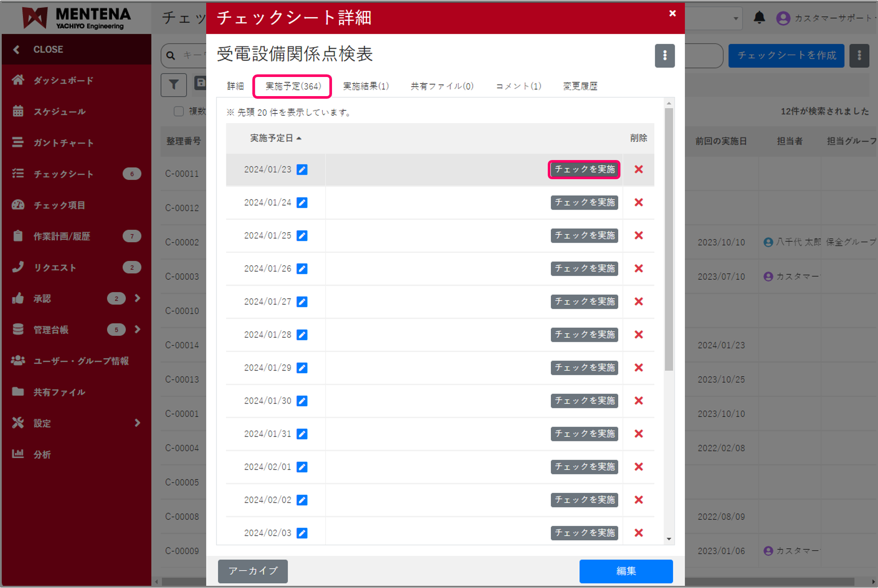Open the notification bell

click(x=759, y=18)
